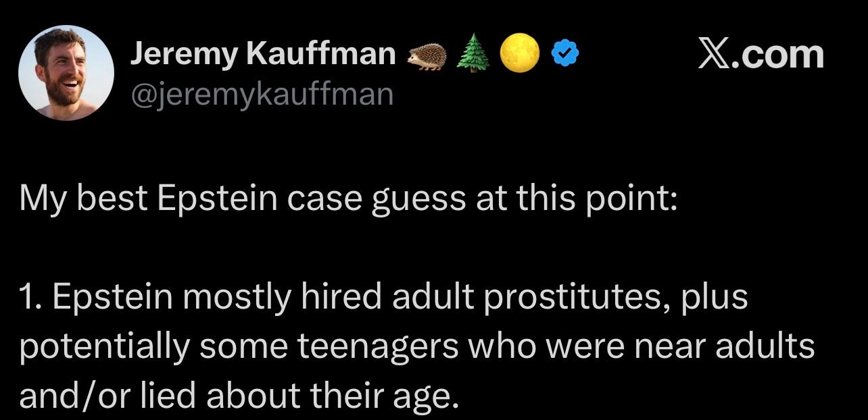The width and height of the screenshot is (868, 420).
Task: Click the word "plus" ending the numbered line
Action: pyautogui.click(x=719, y=298)
